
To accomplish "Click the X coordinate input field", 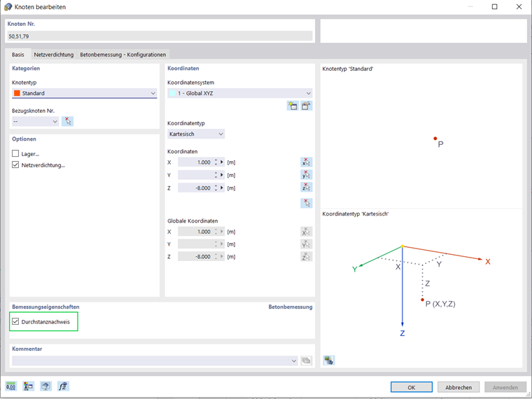I will click(x=195, y=162).
